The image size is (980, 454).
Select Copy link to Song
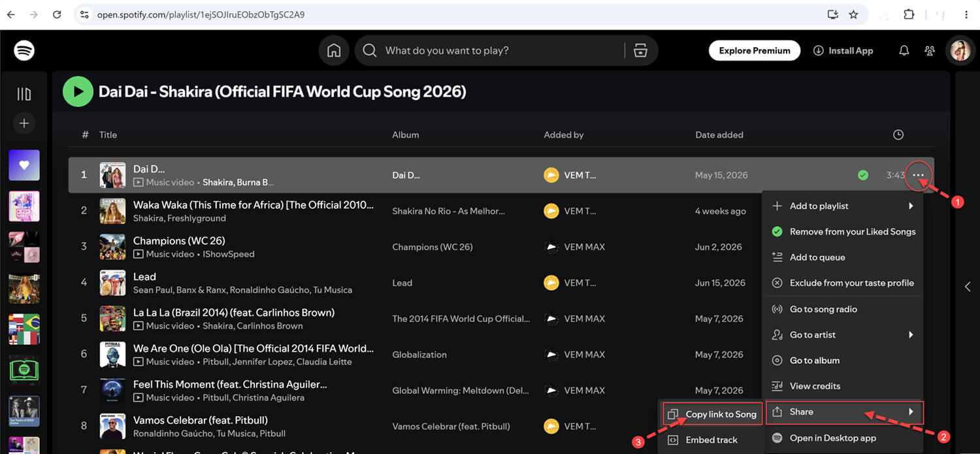[x=713, y=414]
